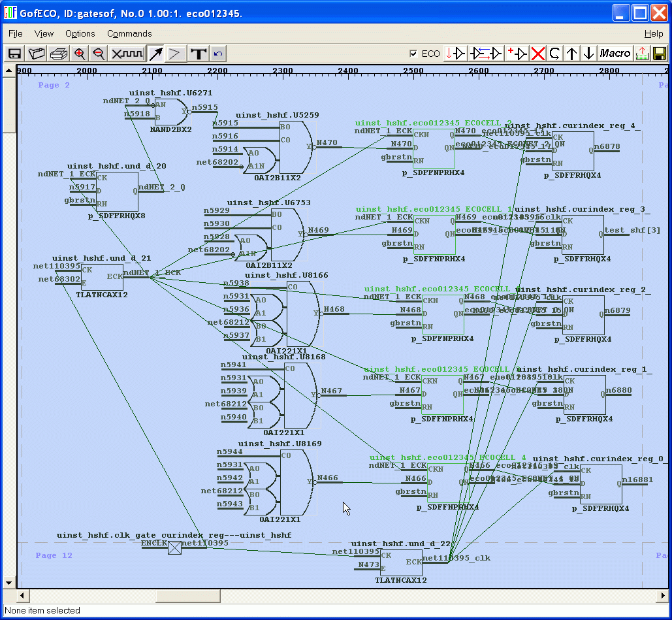Print the schematic using the printer icon
This screenshot has height=620, width=672.
tap(59, 54)
